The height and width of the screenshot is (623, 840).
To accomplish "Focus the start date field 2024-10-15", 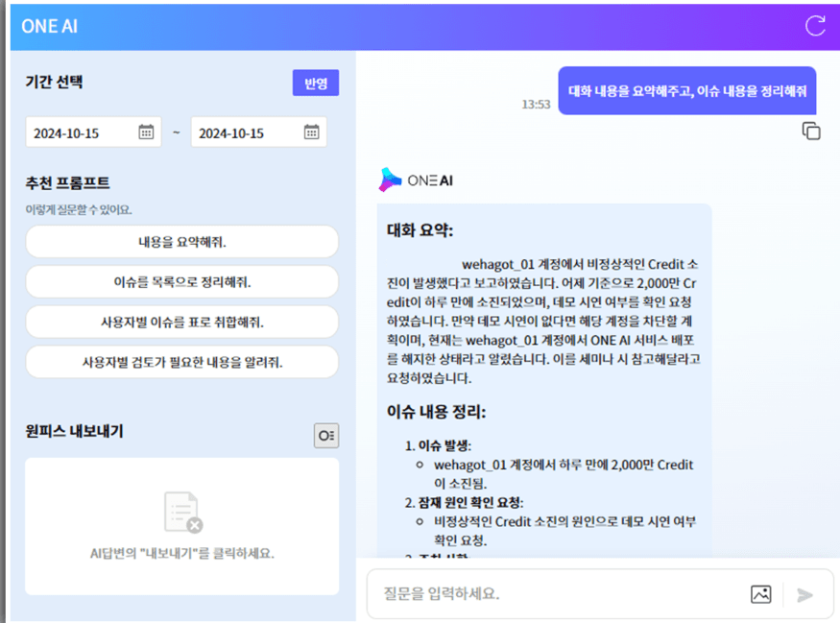I will [x=93, y=132].
